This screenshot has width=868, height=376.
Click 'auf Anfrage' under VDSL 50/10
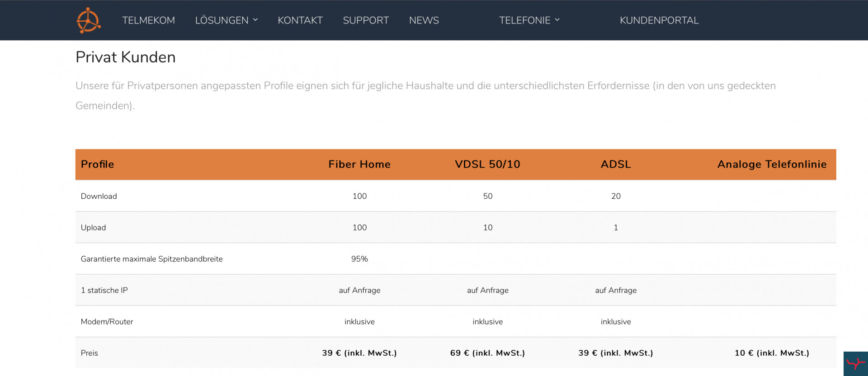pyautogui.click(x=488, y=290)
